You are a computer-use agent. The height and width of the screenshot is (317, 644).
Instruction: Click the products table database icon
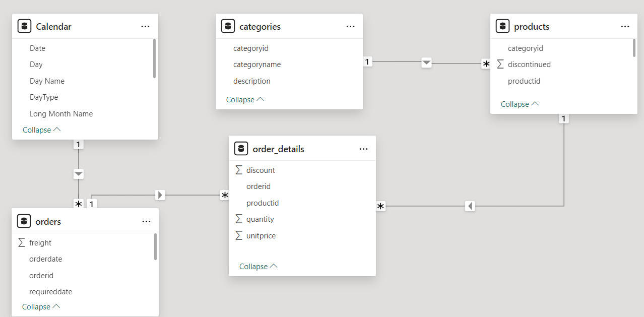[502, 26]
